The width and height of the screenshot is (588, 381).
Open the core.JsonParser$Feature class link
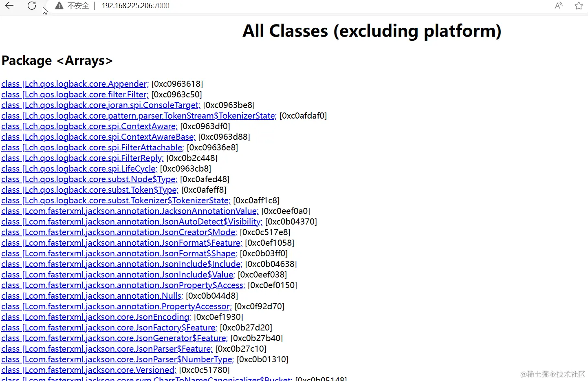point(107,349)
